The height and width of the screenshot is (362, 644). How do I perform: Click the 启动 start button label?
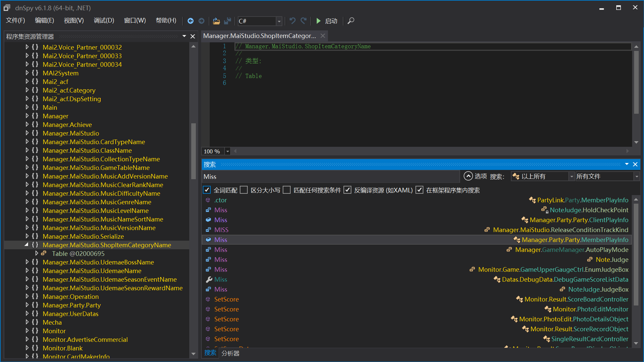coord(331,21)
